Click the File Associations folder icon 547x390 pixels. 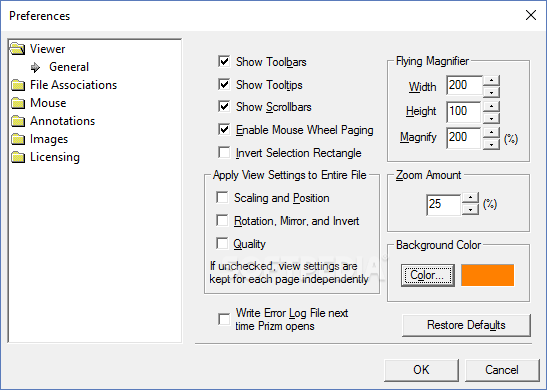[18, 85]
